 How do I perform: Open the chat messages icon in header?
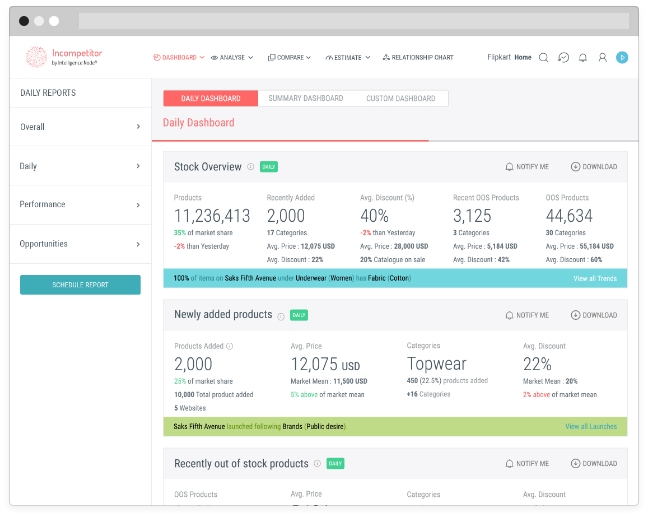click(563, 58)
